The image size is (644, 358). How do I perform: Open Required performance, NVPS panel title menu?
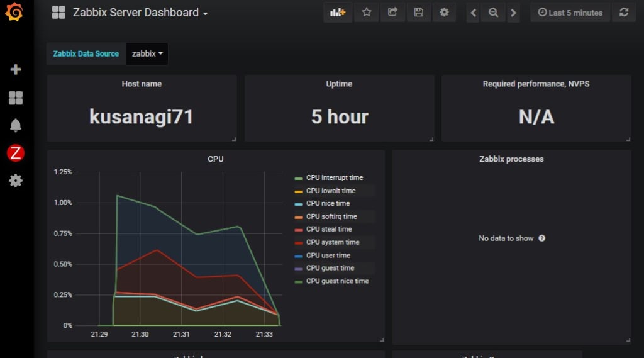coord(536,84)
